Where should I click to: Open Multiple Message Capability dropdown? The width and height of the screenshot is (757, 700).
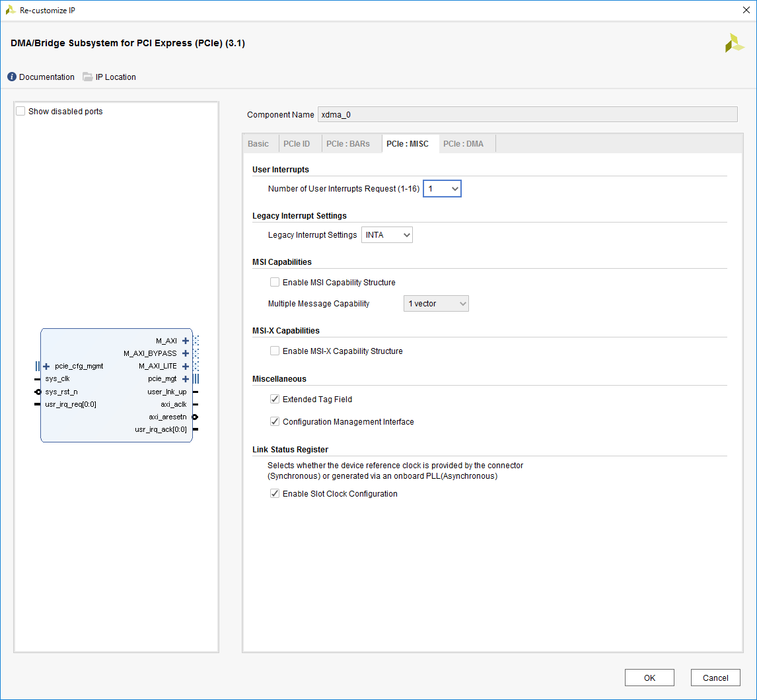pos(436,304)
